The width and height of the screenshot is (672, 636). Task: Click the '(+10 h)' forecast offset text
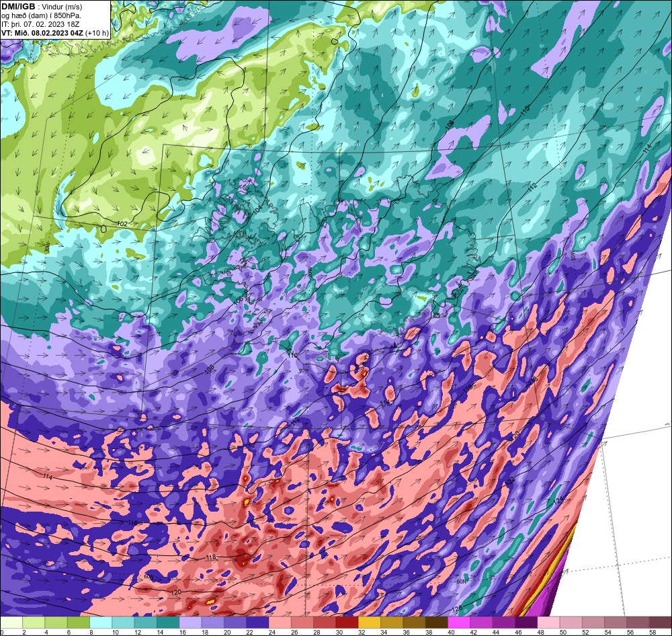click(x=97, y=32)
